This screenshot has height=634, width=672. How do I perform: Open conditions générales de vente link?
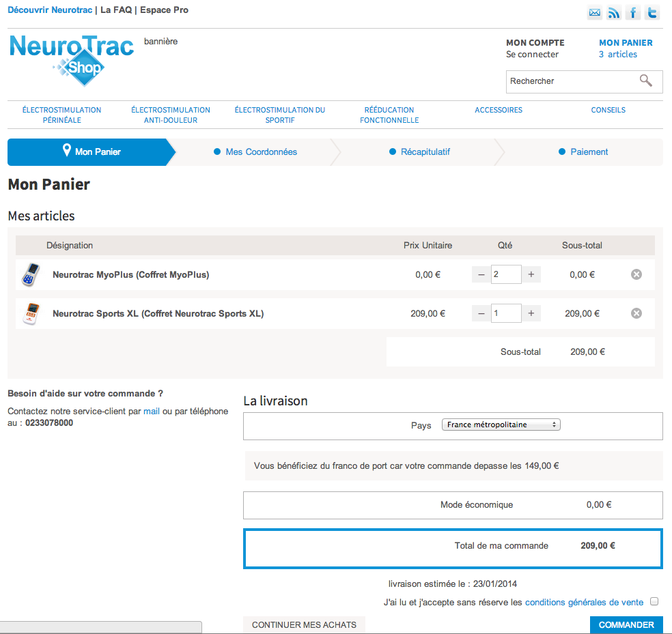(x=584, y=603)
